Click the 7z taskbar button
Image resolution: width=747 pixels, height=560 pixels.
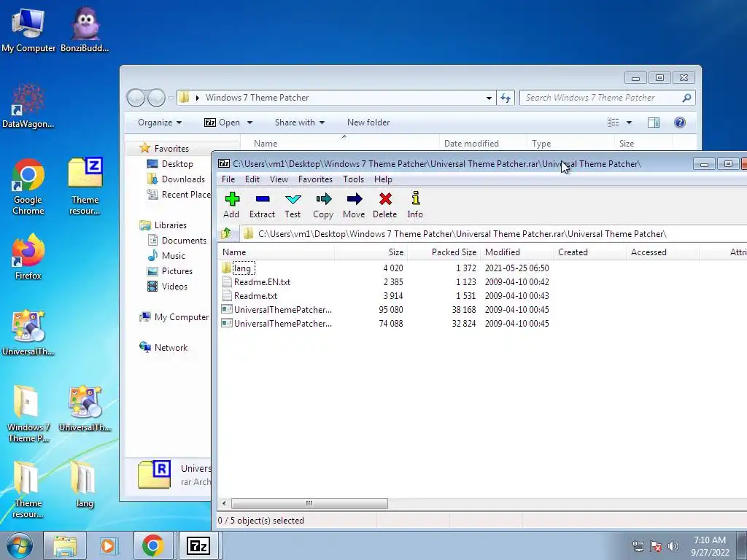198,545
